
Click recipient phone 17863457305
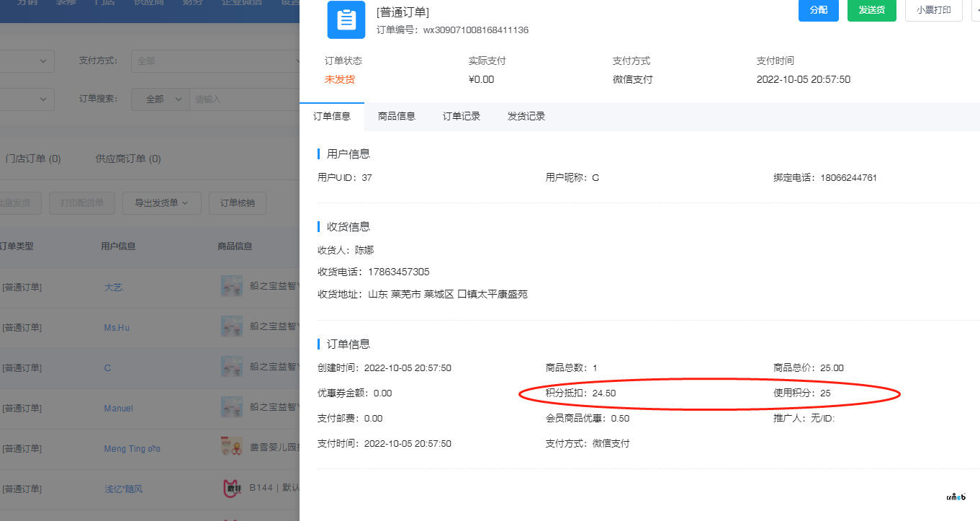click(x=398, y=272)
